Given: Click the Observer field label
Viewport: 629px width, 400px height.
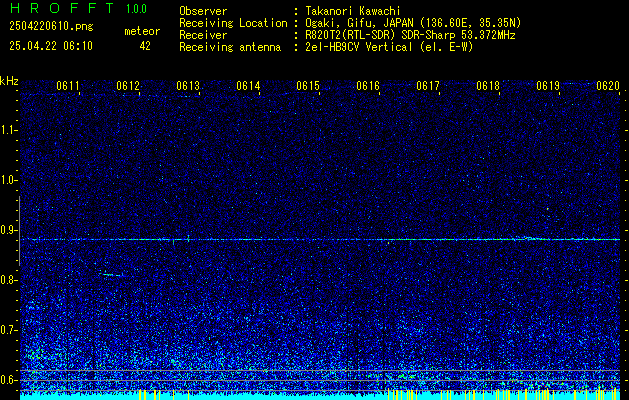Looking at the screenshot, I should (x=203, y=11).
